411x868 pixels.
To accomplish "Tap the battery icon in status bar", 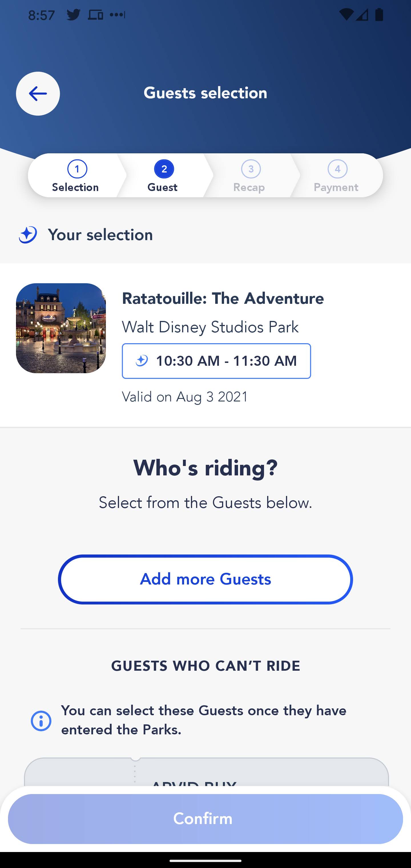I will 379,15.
